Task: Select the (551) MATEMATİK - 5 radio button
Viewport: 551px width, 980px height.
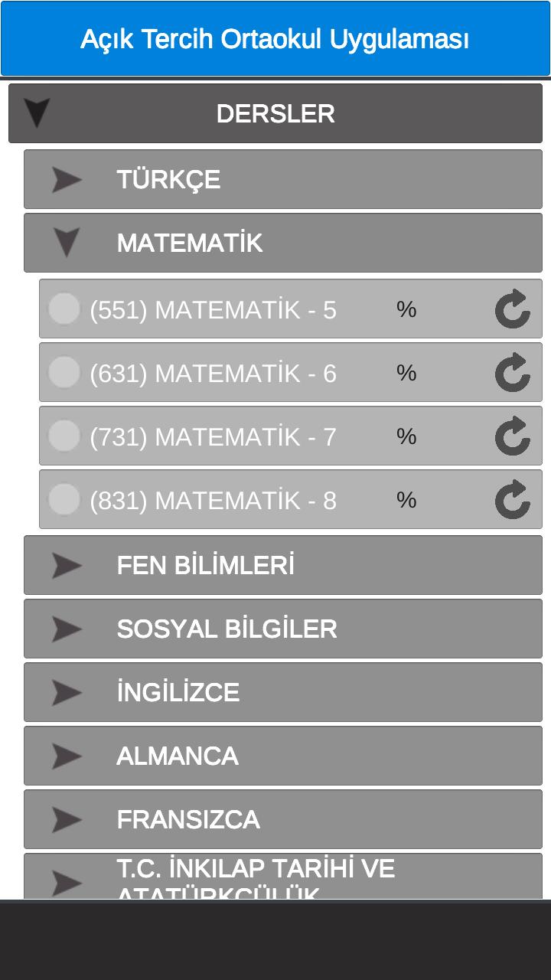Action: point(64,309)
